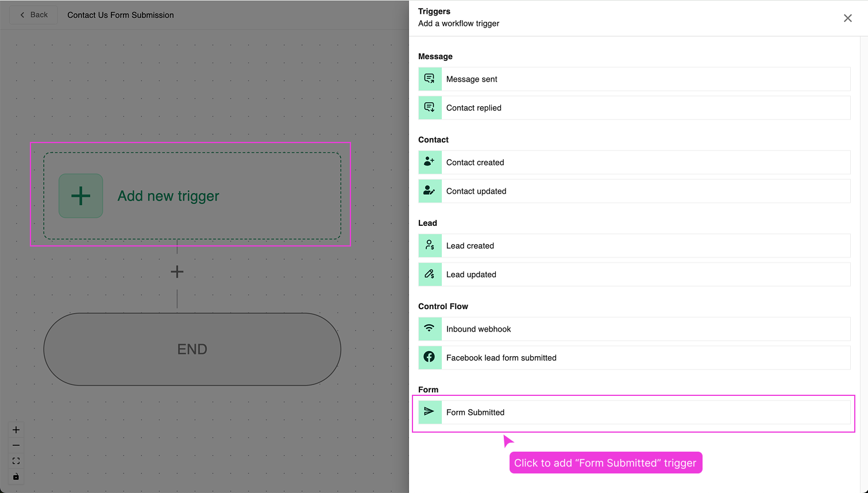Fit the workflow to the screen
The height and width of the screenshot is (493, 868).
pos(16,460)
